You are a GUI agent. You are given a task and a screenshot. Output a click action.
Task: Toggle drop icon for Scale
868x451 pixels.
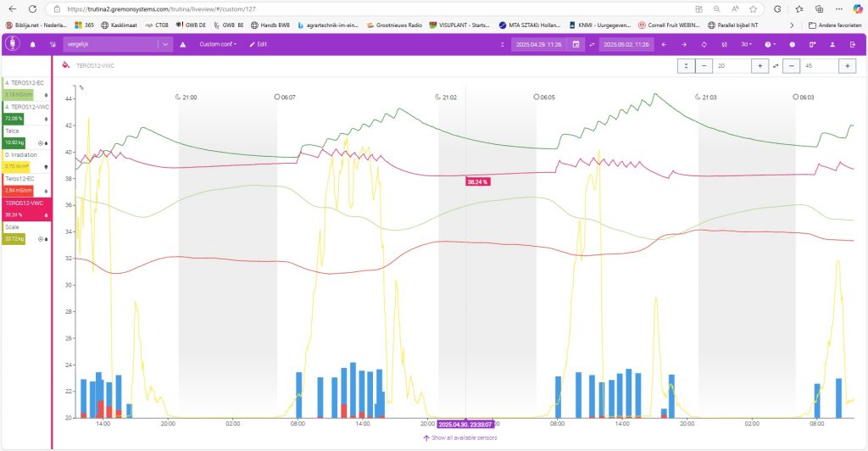pyautogui.click(x=46, y=239)
